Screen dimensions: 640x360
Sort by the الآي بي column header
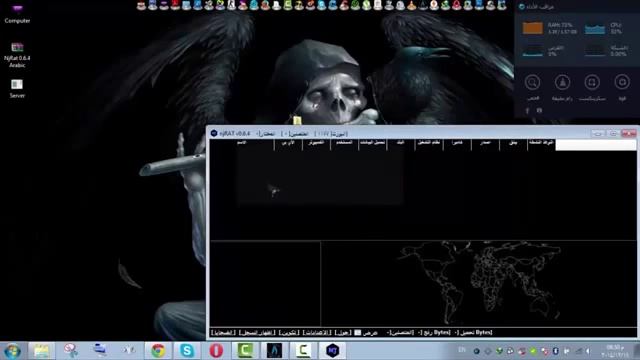[x=288, y=144]
